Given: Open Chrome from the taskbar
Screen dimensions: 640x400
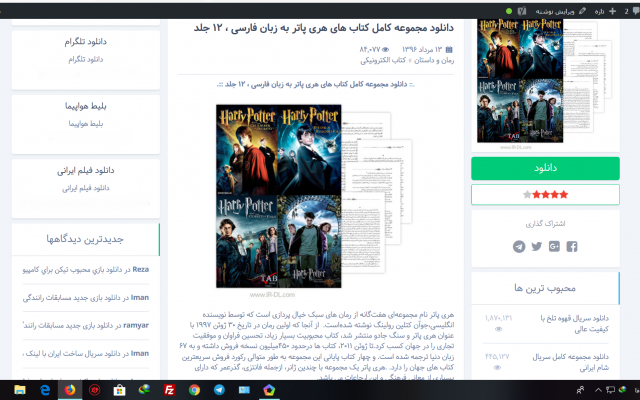Looking at the screenshot, I should click(x=194, y=388).
